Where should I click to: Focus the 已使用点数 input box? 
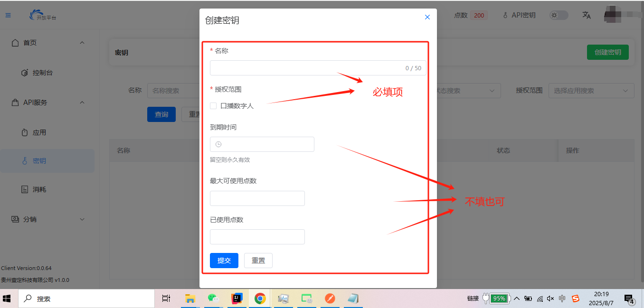(x=257, y=237)
